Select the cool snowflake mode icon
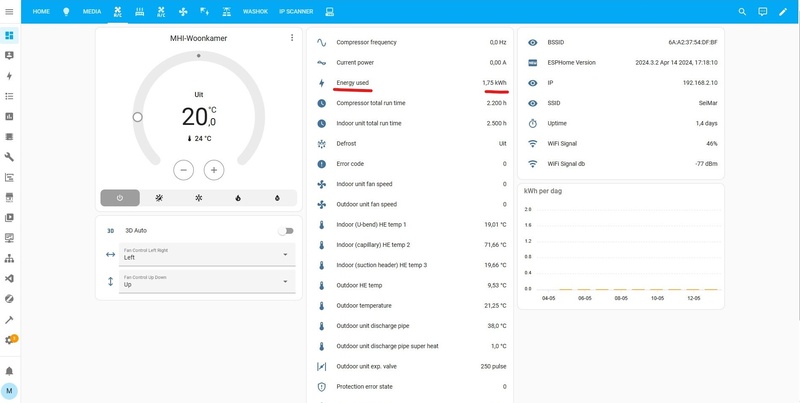This screenshot has height=403, width=800. pos(198,198)
